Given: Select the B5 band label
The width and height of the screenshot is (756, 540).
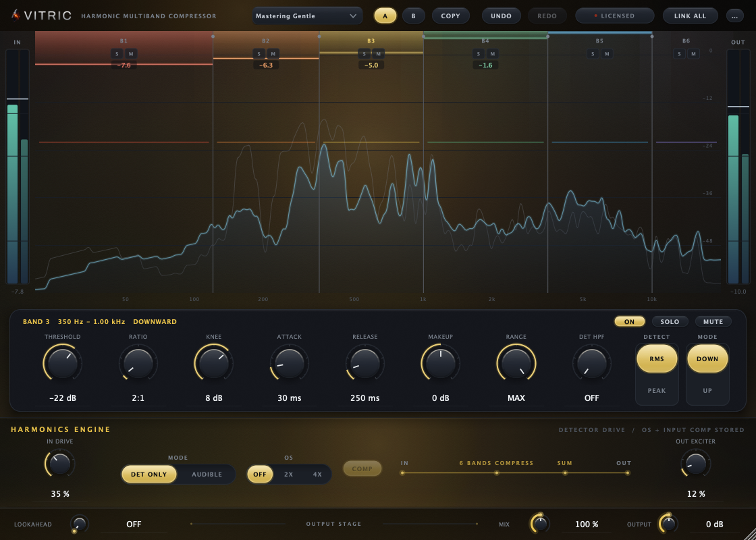Looking at the screenshot, I should point(599,41).
